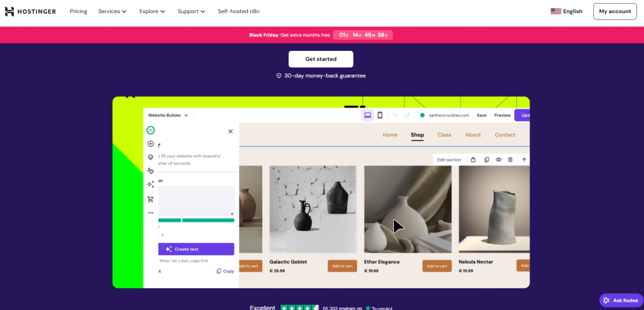Click the undo arrow icon

pyautogui.click(x=395, y=115)
